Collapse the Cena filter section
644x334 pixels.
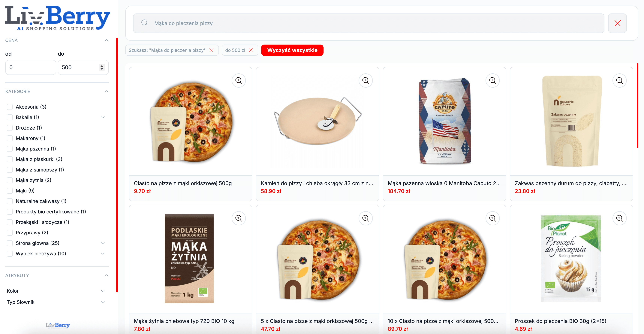coord(107,40)
